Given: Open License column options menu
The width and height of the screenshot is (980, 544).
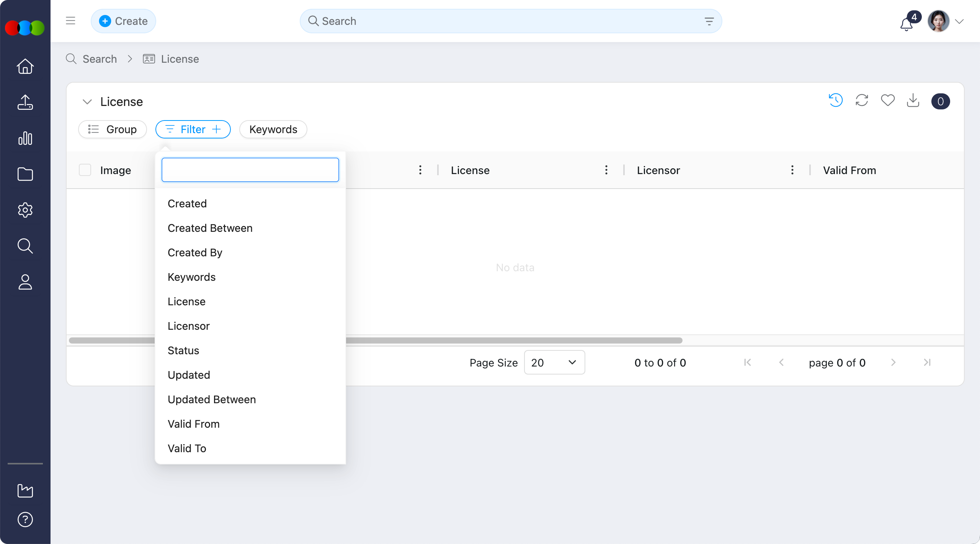Looking at the screenshot, I should click(606, 170).
